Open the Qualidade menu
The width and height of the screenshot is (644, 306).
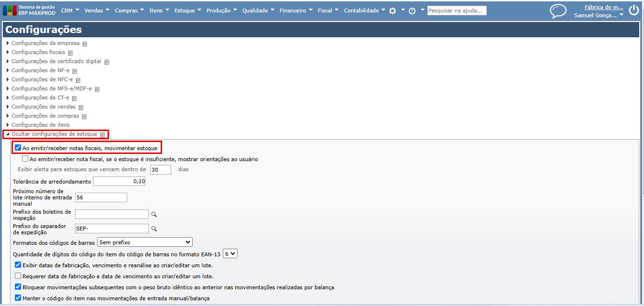pyautogui.click(x=258, y=11)
